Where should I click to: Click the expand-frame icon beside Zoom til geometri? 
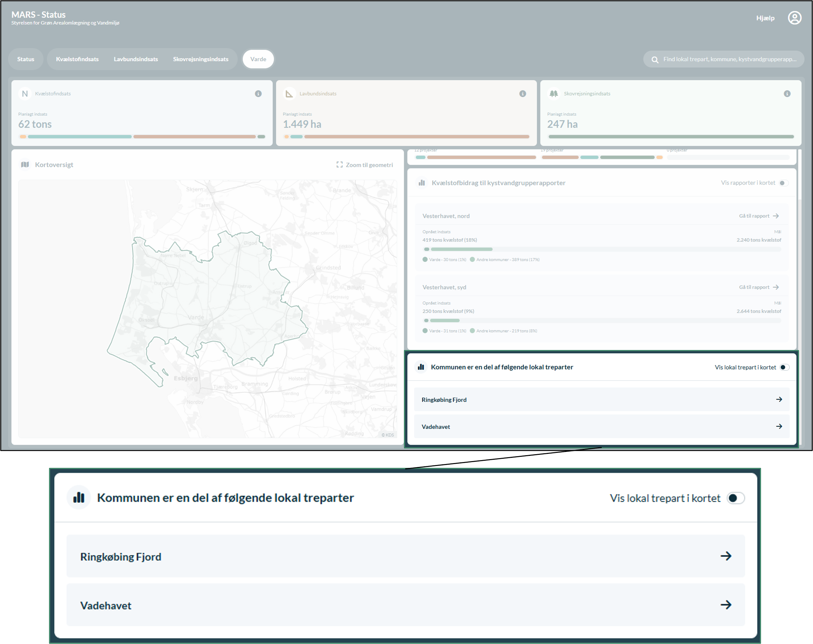[x=340, y=165]
